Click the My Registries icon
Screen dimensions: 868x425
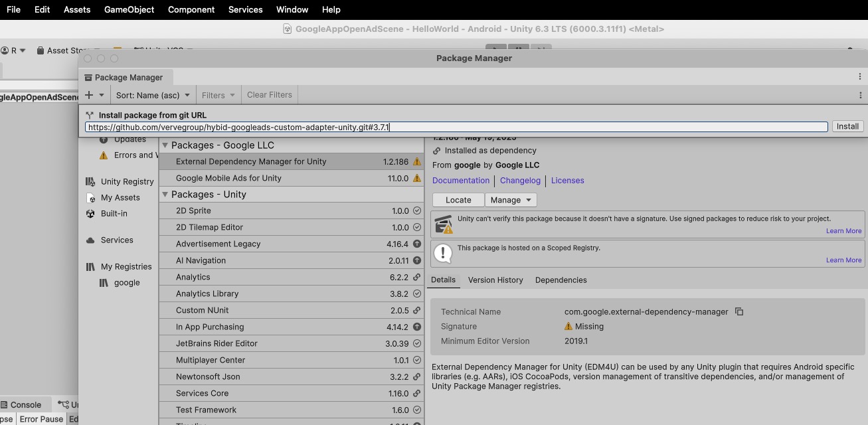(90, 267)
